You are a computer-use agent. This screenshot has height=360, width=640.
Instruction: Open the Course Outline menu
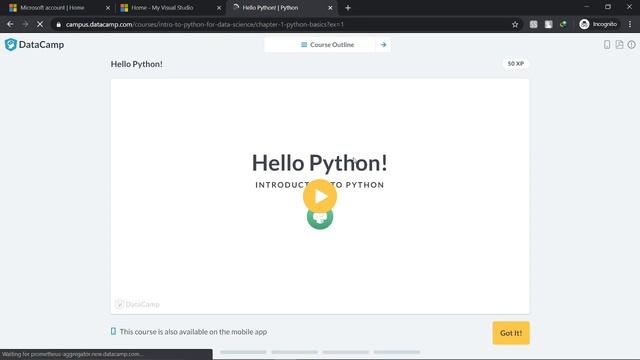[x=327, y=44]
